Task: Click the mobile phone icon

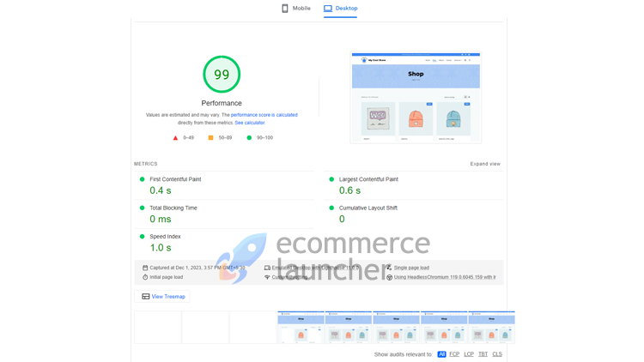Action: (284, 9)
